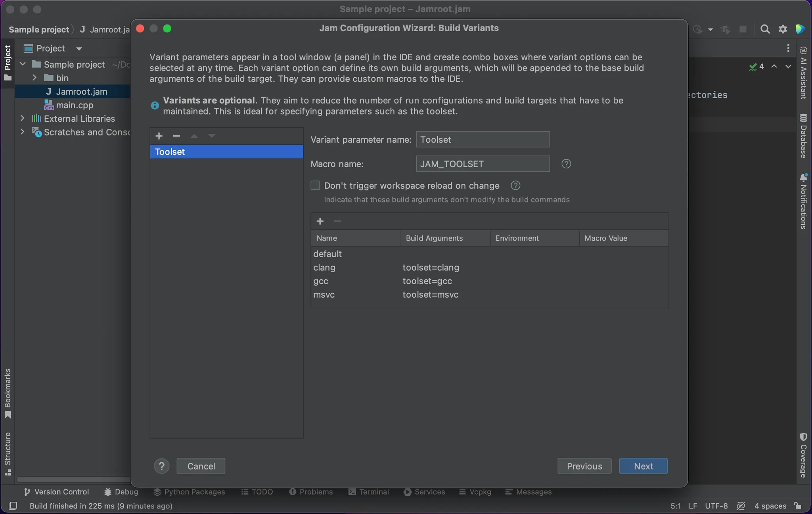Add a new variant parameter with plus icon
The height and width of the screenshot is (514, 812).
tap(159, 136)
